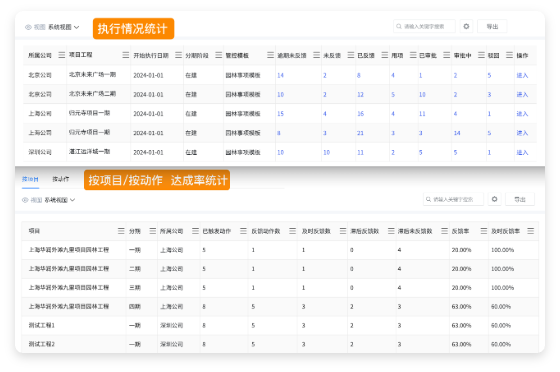Image resolution: width=560 pixels, height=372 pixels.
Task: Open column menu icon for 项目工程 header
Action: point(125,55)
